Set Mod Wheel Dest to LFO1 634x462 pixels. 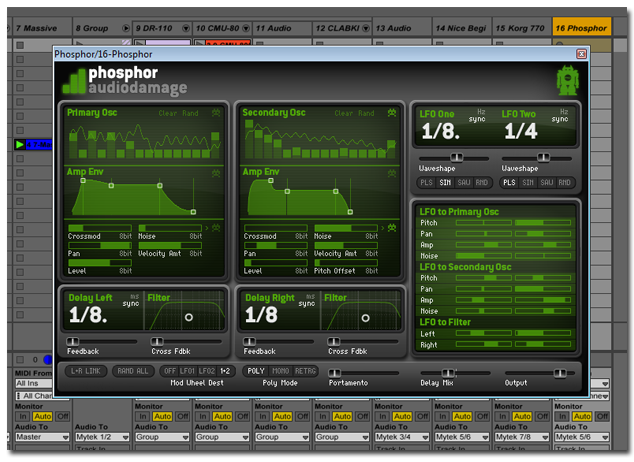[187, 371]
